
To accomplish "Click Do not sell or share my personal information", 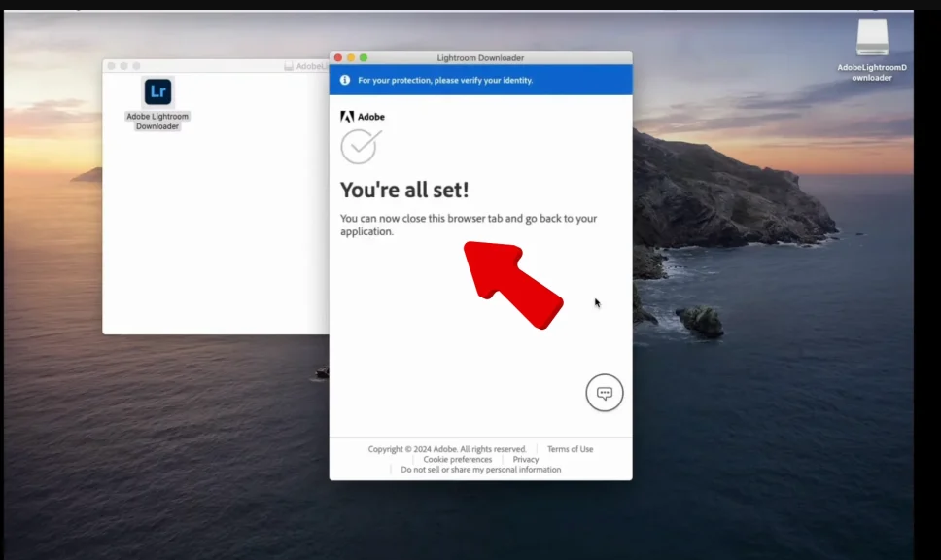I will (x=480, y=469).
